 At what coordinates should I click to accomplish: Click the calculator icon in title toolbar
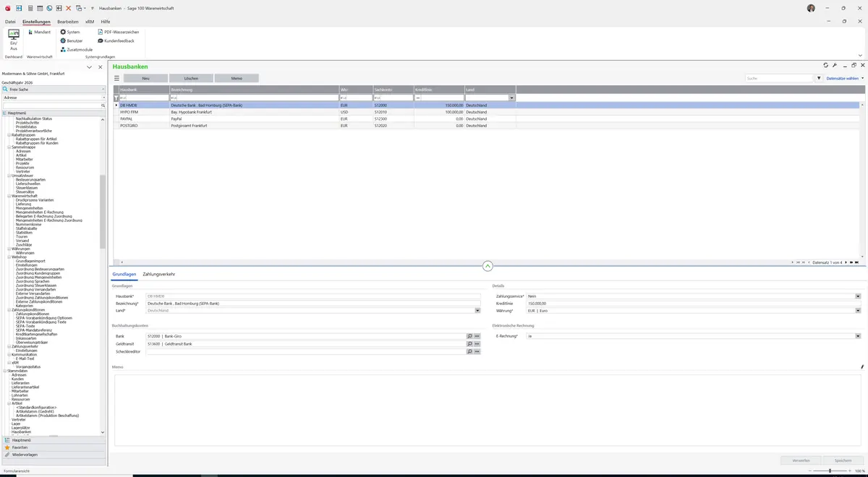point(30,8)
